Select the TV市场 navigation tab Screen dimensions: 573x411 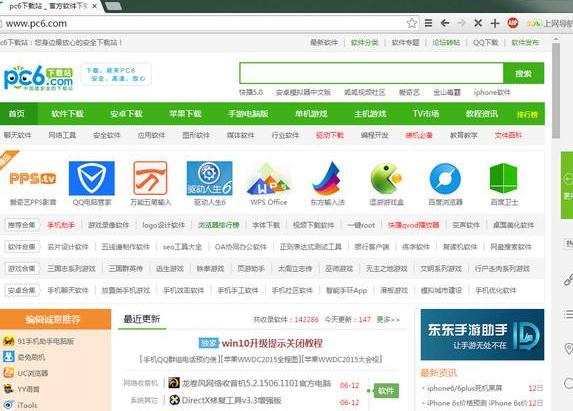click(426, 114)
